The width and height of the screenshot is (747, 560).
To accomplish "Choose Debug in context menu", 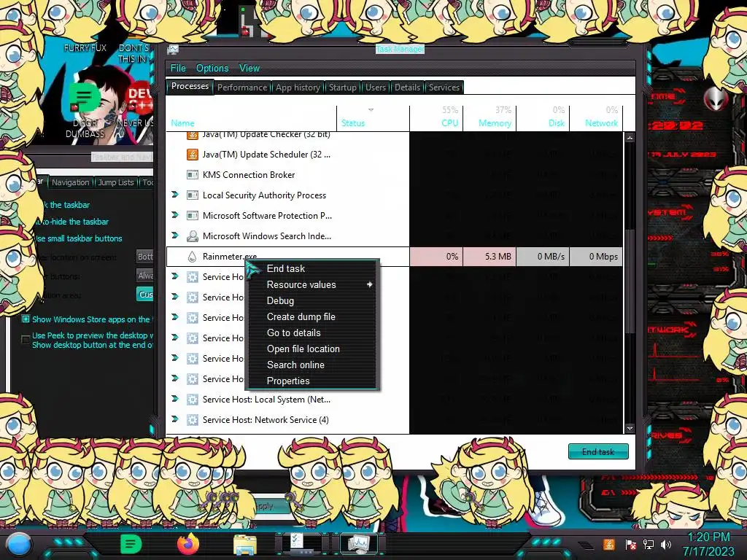I will (x=312, y=301).
